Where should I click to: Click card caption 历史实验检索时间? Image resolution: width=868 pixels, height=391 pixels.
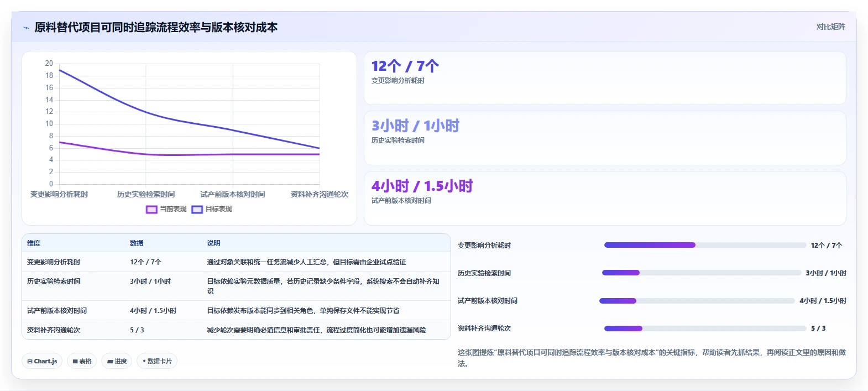coord(398,140)
